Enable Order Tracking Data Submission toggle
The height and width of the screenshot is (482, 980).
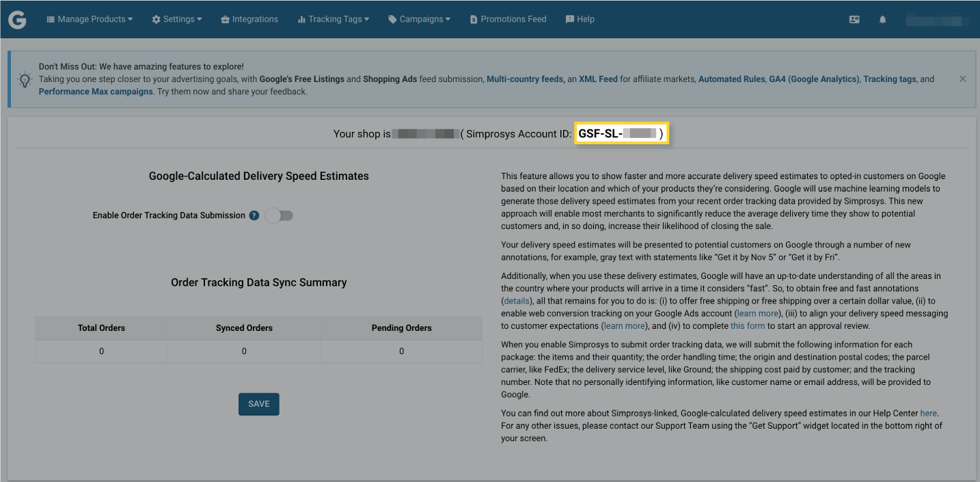click(279, 215)
